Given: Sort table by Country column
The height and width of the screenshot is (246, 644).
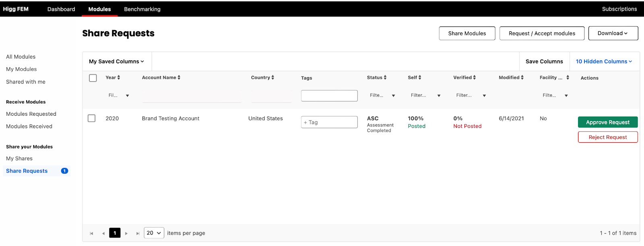Looking at the screenshot, I should [272, 78].
